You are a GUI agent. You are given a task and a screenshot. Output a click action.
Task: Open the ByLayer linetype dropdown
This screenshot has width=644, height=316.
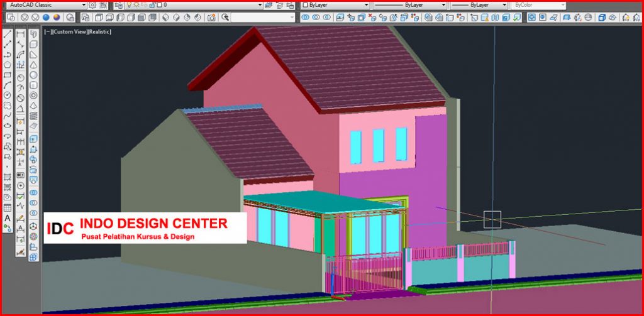[x=443, y=5]
